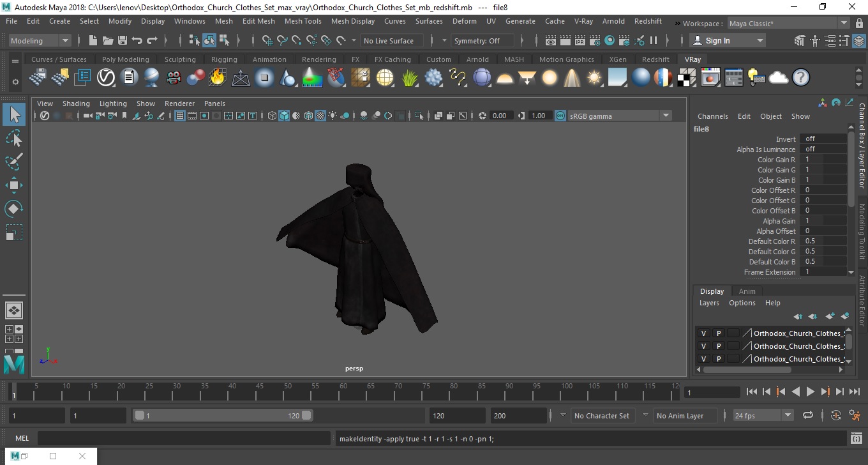Click the Color Gain R value field
This screenshot has width=868, height=465.
[823, 160]
